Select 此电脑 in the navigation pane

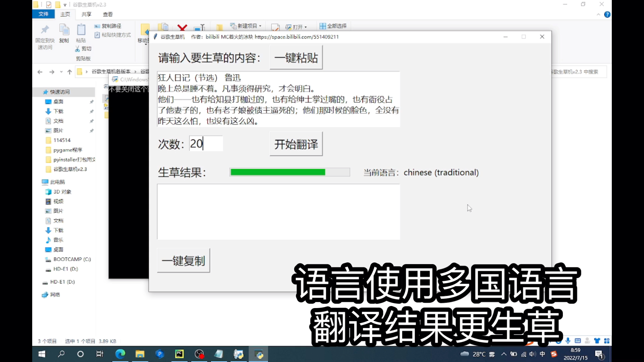(x=57, y=182)
